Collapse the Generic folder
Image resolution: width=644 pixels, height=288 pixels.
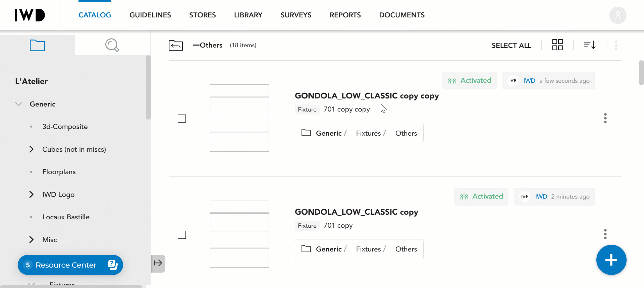[19, 104]
